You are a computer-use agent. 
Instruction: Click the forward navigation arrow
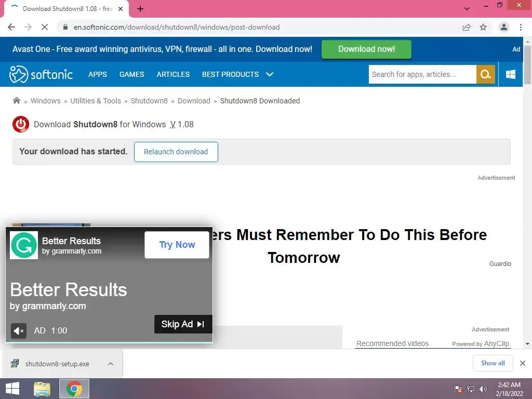[28, 27]
